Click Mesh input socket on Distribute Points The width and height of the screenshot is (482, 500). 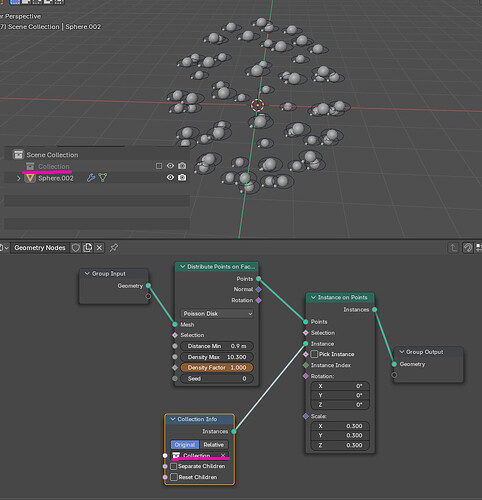pyautogui.click(x=175, y=324)
